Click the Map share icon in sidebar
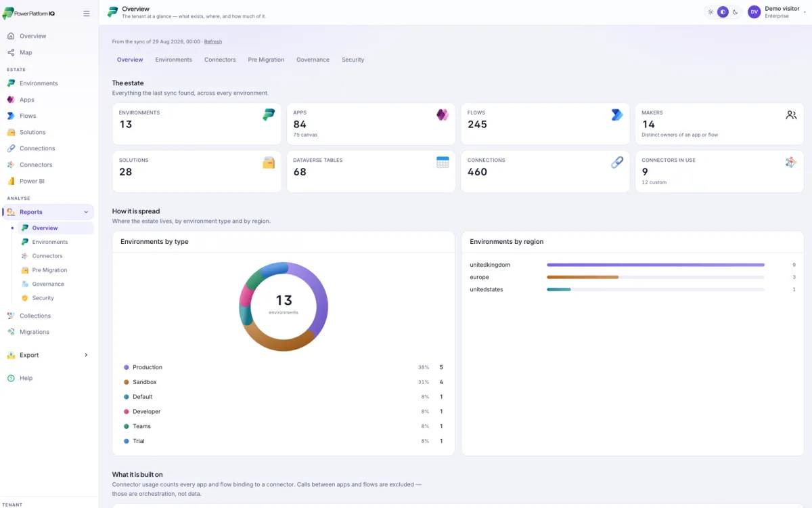 click(11, 52)
